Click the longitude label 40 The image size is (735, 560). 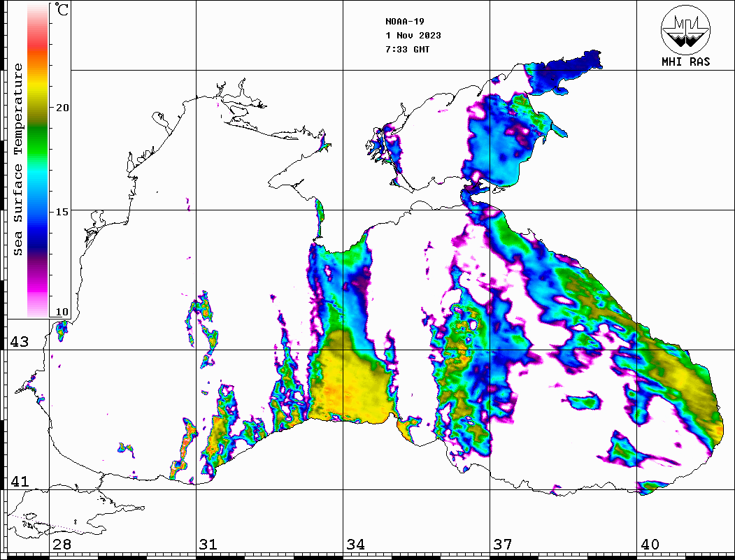[x=650, y=545]
